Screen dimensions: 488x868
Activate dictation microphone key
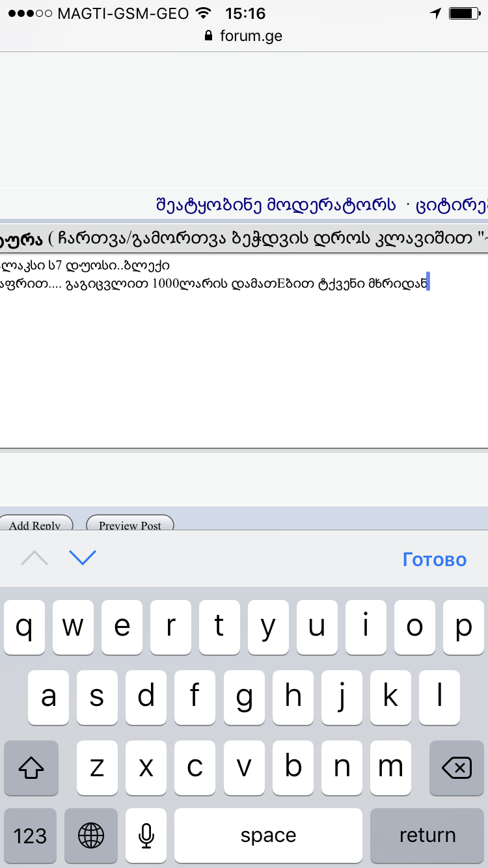[x=146, y=836]
